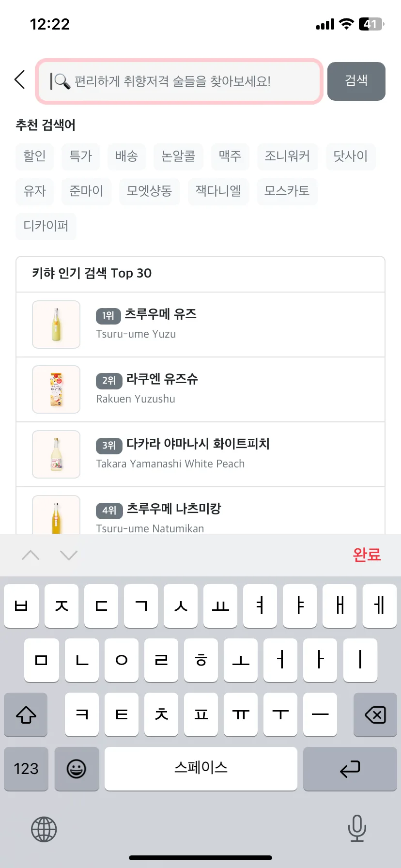The height and width of the screenshot is (868, 401).
Task: Toggle the keyboard shift key
Action: [26, 715]
